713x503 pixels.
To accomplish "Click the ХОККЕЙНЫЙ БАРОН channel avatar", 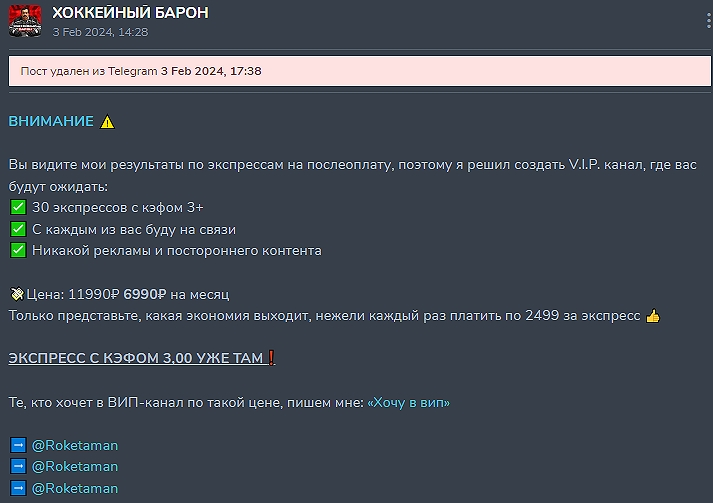I will pos(25,21).
